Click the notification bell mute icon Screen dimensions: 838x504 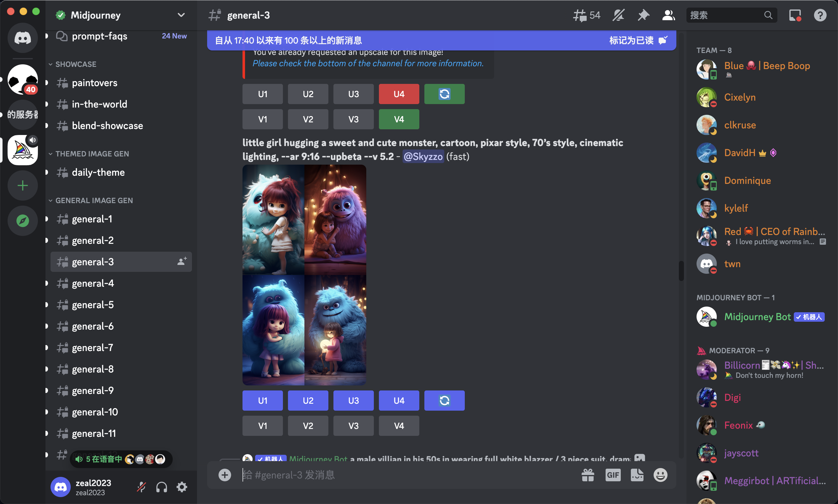[x=618, y=15]
